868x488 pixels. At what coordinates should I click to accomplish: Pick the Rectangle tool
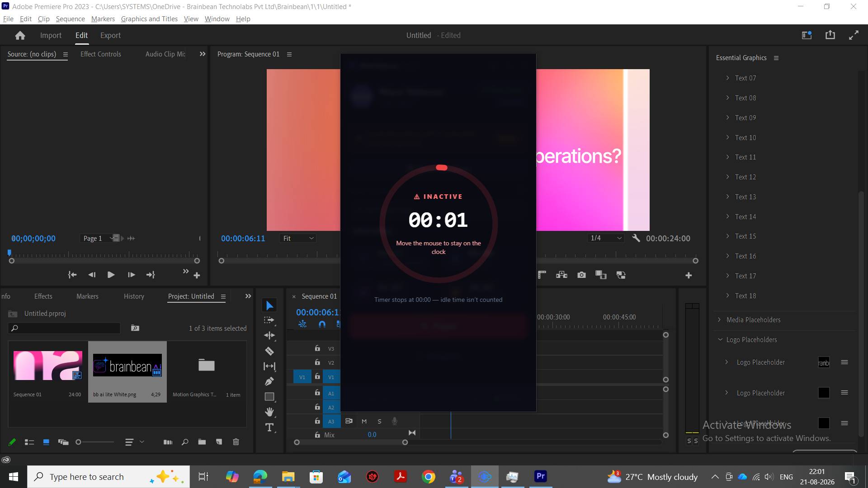pos(269,397)
